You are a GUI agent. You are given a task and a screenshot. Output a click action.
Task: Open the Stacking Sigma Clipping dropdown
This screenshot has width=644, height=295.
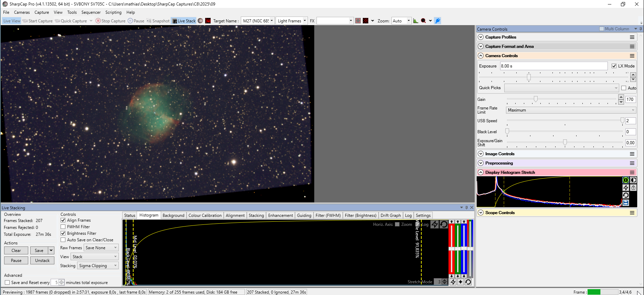(x=98, y=266)
